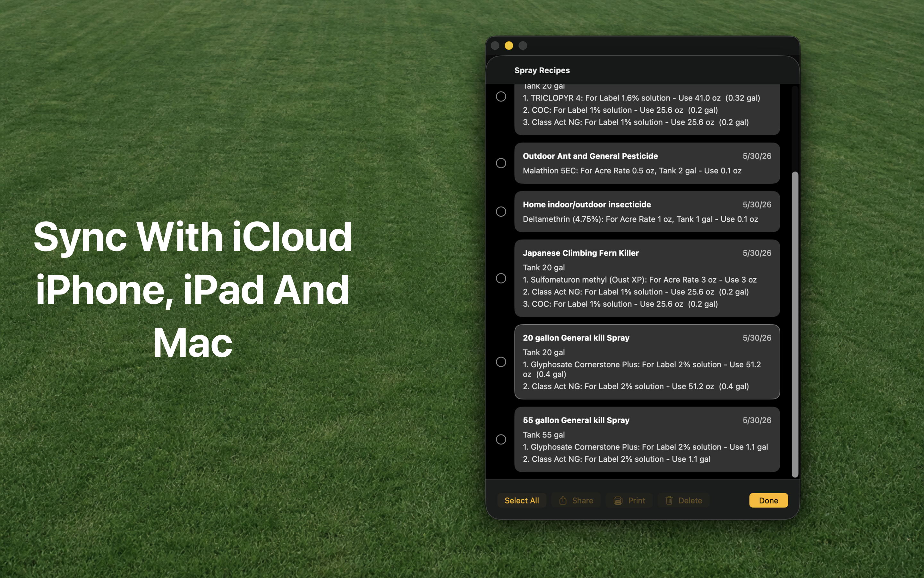Click the trash can icon
This screenshot has width=924, height=578.
(x=669, y=500)
